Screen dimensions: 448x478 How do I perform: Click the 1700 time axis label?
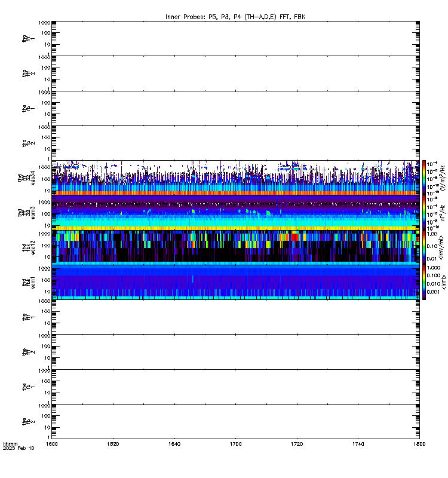tap(235, 444)
